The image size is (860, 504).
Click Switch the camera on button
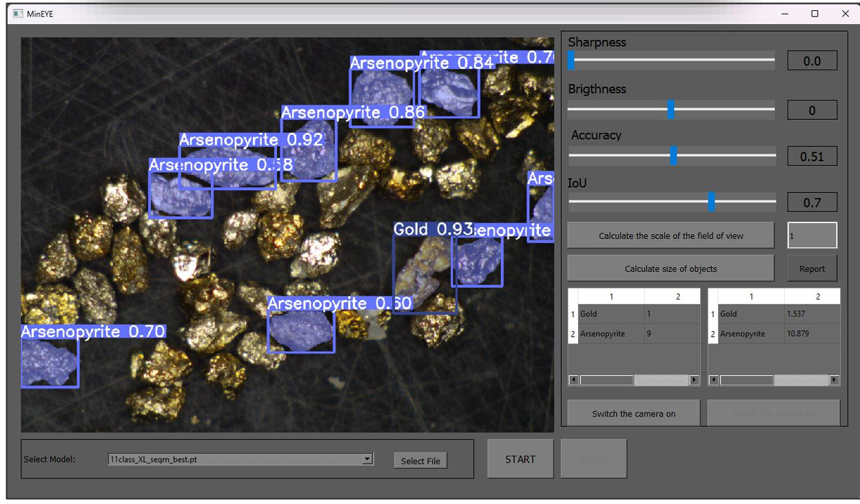pyautogui.click(x=633, y=414)
